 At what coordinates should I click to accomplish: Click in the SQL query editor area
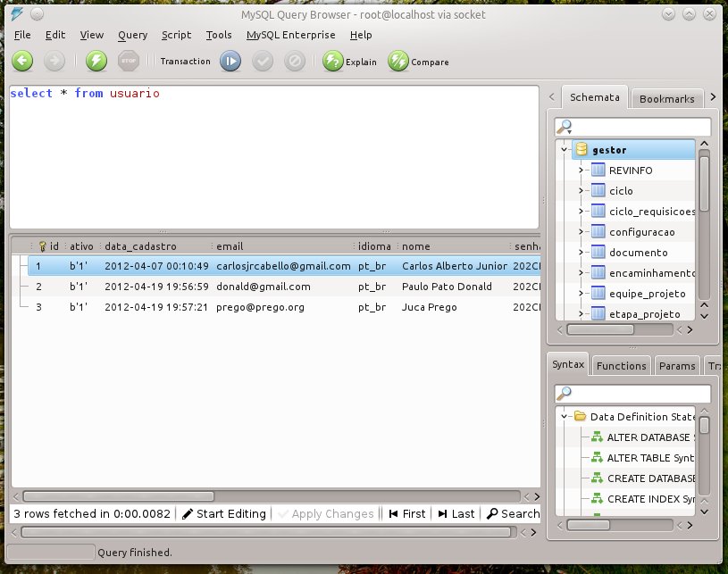coord(274,157)
